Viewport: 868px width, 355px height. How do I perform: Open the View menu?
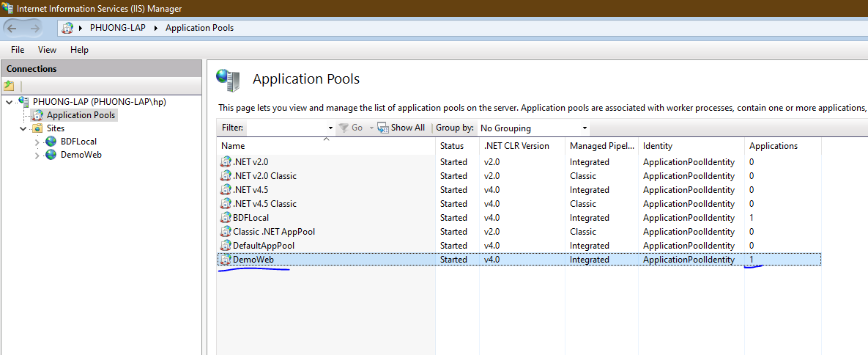(47, 49)
